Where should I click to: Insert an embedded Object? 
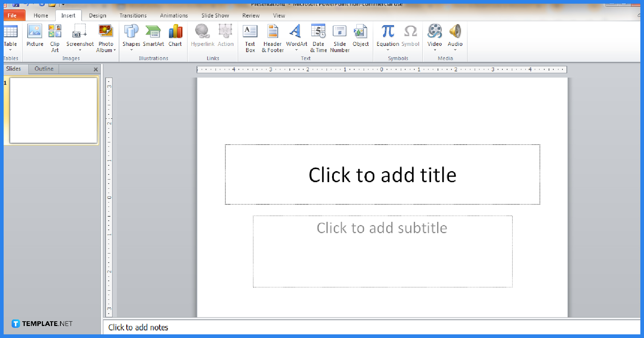click(x=360, y=36)
